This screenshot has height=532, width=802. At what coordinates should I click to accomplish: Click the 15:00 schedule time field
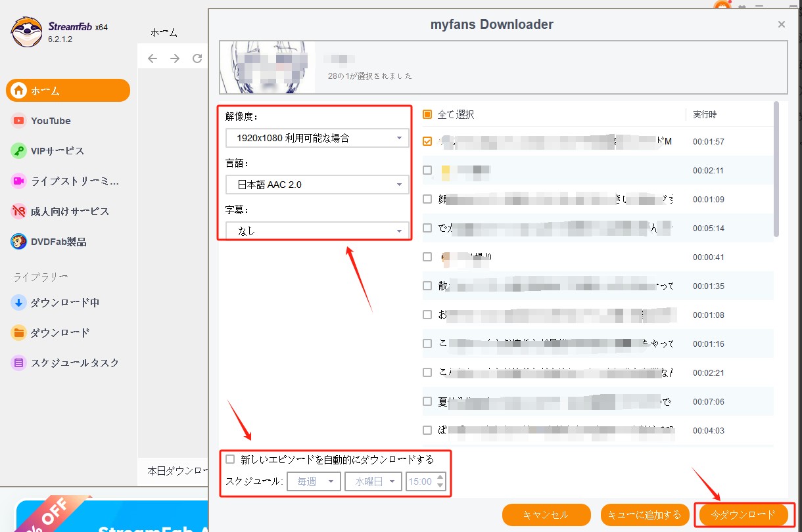[420, 481]
